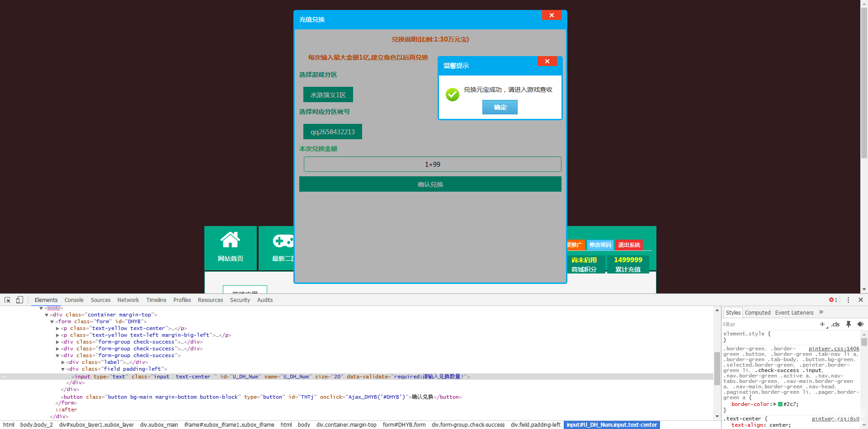
Task: Click the red error count indicator
Action: coord(833,300)
